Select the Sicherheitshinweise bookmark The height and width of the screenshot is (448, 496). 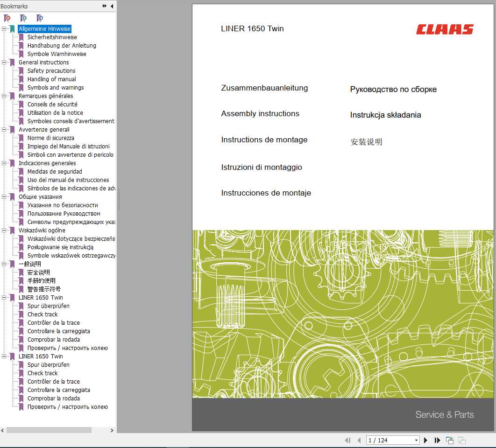pyautogui.click(x=53, y=37)
